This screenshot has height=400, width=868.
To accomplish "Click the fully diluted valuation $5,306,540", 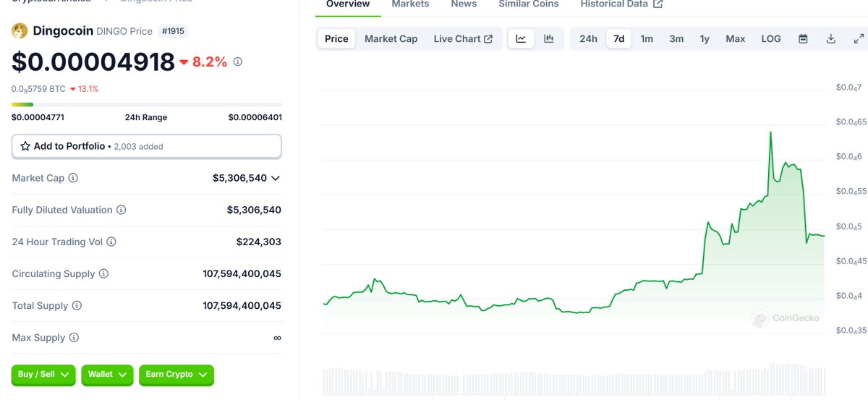I will [254, 210].
